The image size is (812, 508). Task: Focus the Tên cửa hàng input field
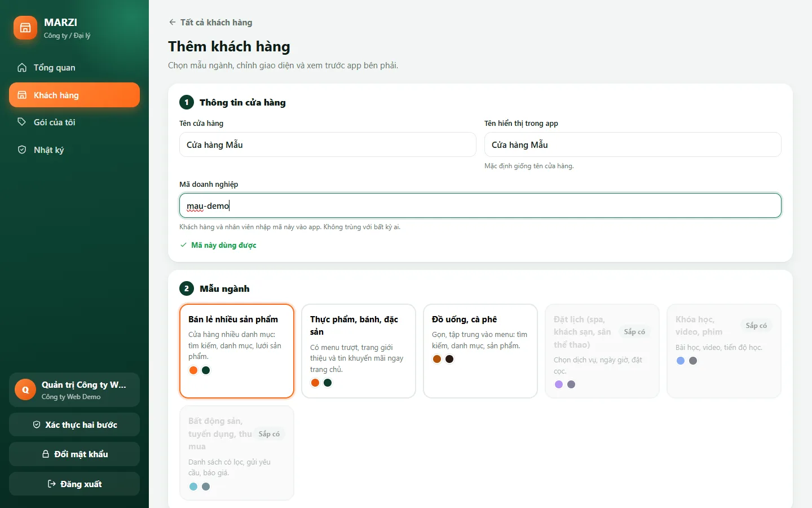click(x=328, y=144)
